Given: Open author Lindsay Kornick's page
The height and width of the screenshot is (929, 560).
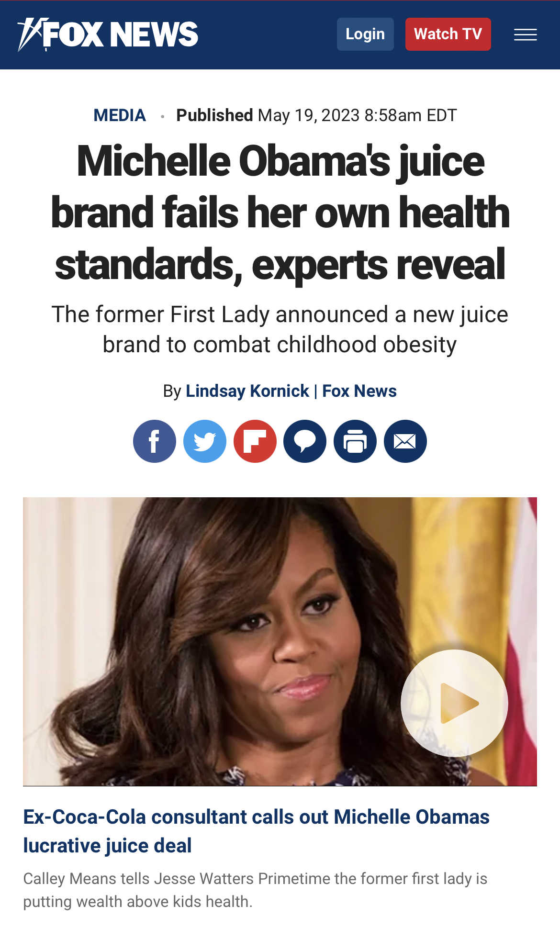Looking at the screenshot, I should pyautogui.click(x=247, y=391).
